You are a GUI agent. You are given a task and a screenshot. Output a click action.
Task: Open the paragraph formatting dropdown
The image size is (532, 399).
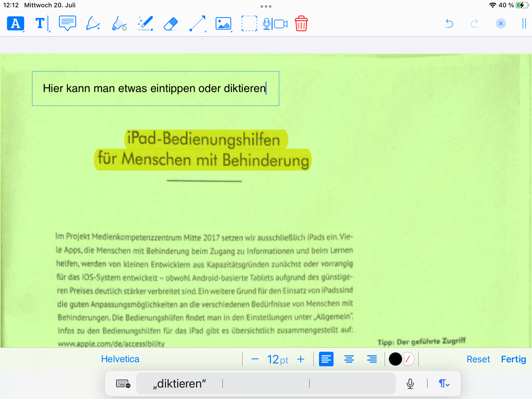[x=444, y=384]
